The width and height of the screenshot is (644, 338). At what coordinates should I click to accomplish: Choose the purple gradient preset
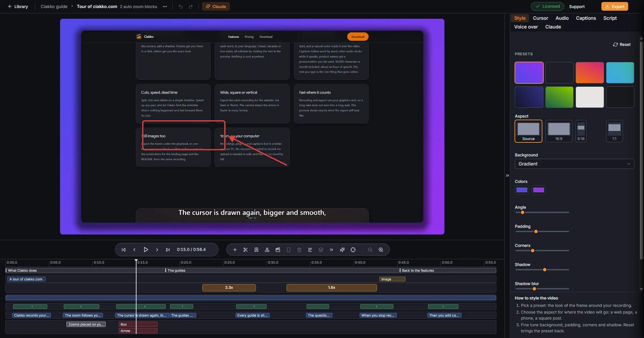[x=529, y=73]
